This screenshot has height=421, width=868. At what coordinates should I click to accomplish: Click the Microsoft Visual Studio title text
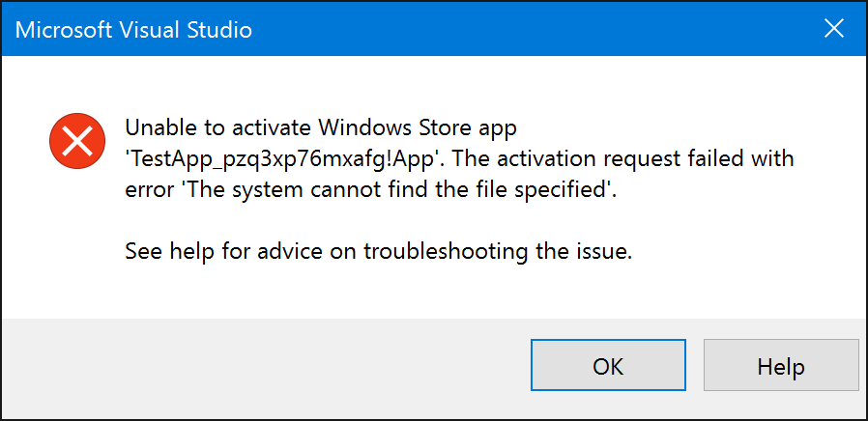133,30
